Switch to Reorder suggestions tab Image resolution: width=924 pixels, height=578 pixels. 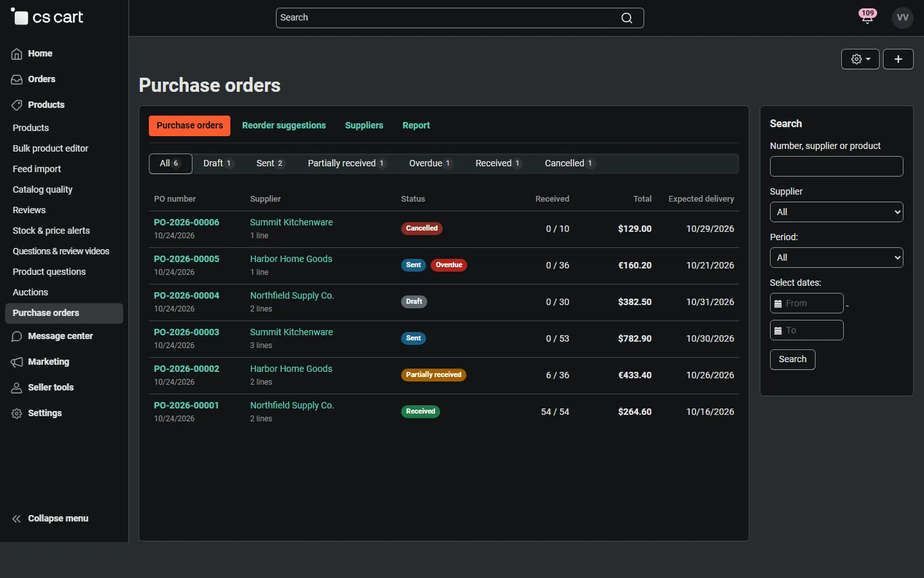click(x=284, y=126)
